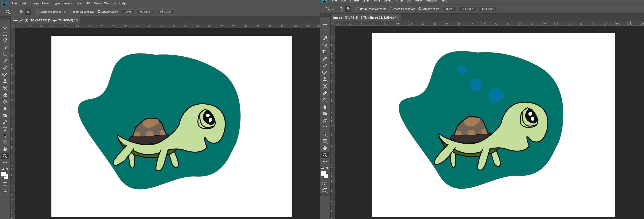The image size is (644, 219).
Task: Open the foreground color swatch in the left window
Action: coord(3,174)
